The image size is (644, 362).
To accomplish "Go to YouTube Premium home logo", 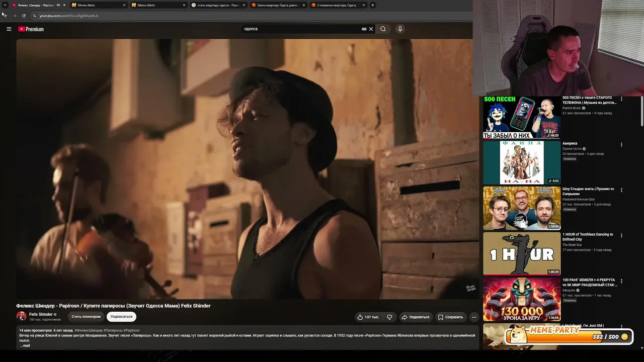I will tap(31, 29).
